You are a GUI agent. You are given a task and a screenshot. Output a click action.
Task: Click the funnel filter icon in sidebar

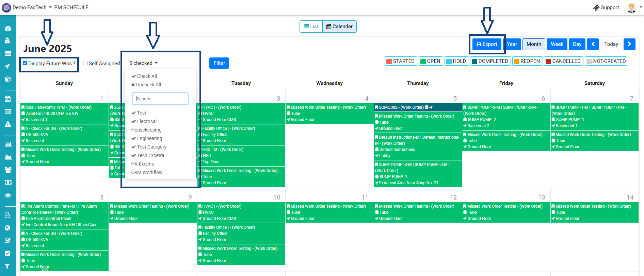pyautogui.click(x=7, y=266)
